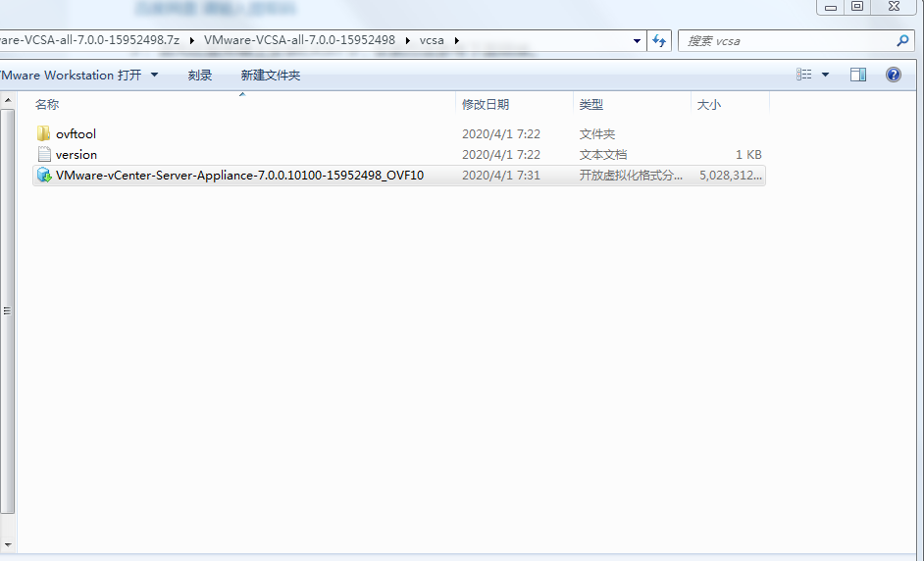Select the ovftool folder icon

pyautogui.click(x=43, y=133)
